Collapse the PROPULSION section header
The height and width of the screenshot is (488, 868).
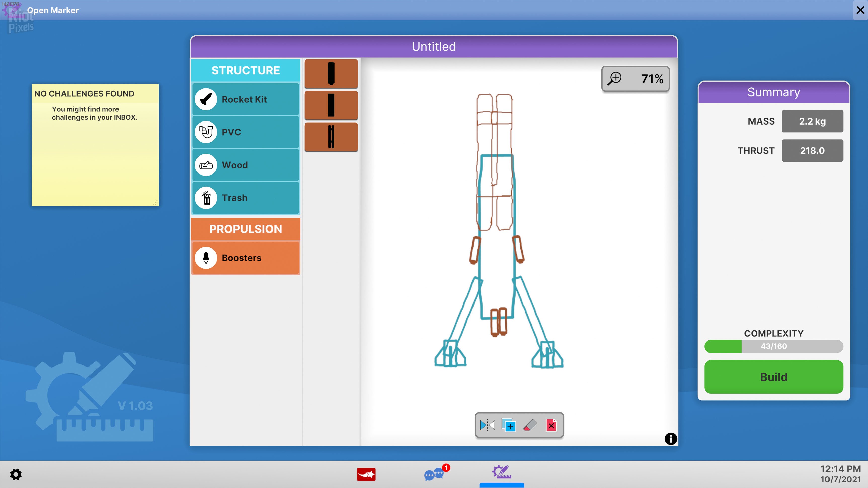coord(245,229)
